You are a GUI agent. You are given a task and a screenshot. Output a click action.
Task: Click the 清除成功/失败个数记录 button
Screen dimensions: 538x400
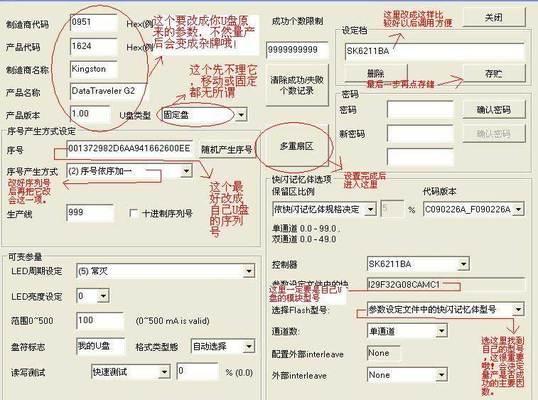tap(297, 85)
